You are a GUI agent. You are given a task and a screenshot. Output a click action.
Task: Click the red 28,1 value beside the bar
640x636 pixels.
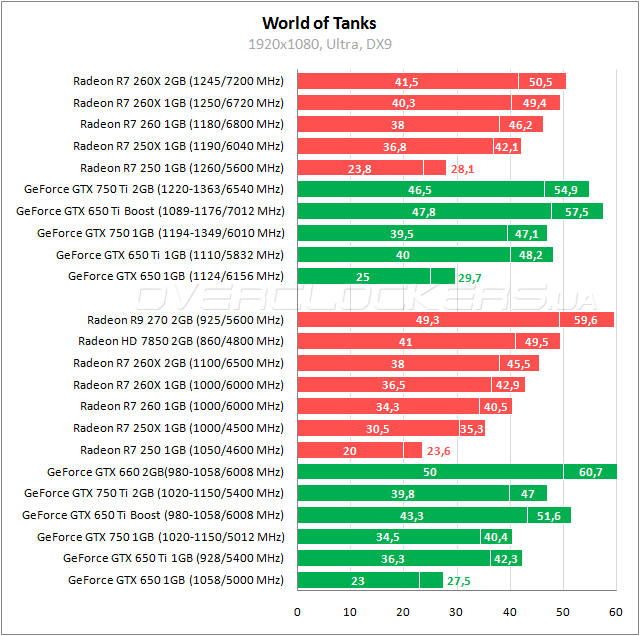(464, 168)
